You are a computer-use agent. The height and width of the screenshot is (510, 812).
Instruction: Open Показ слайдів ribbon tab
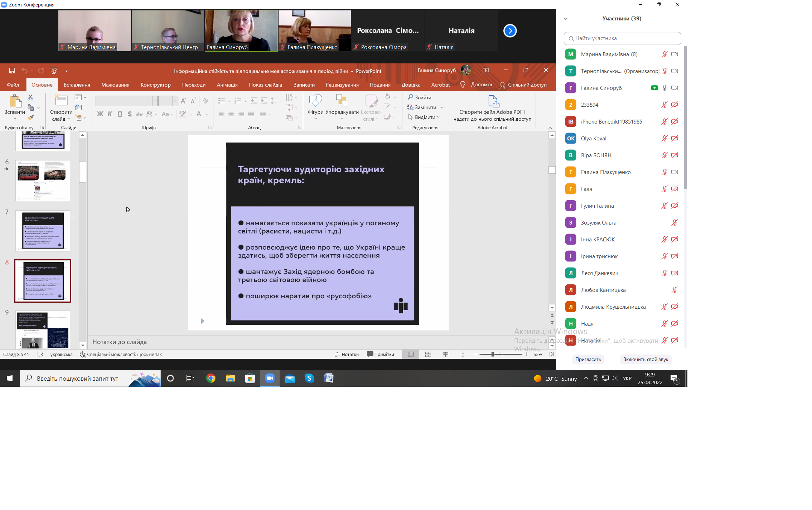tap(265, 85)
